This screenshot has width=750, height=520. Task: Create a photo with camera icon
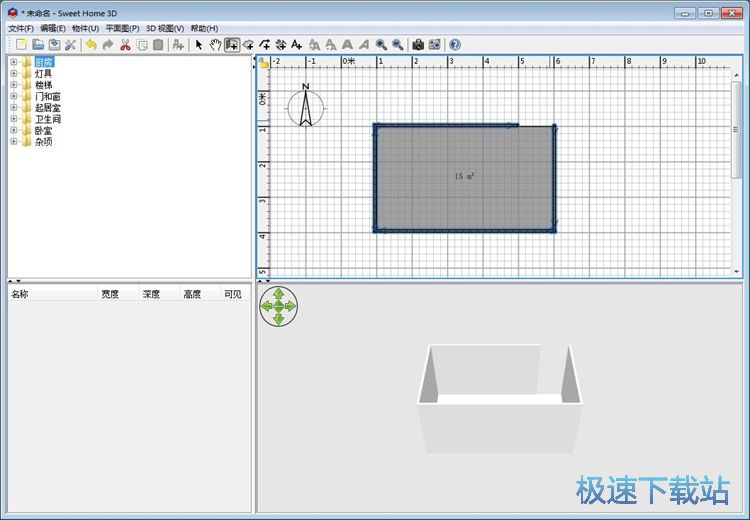[x=418, y=45]
